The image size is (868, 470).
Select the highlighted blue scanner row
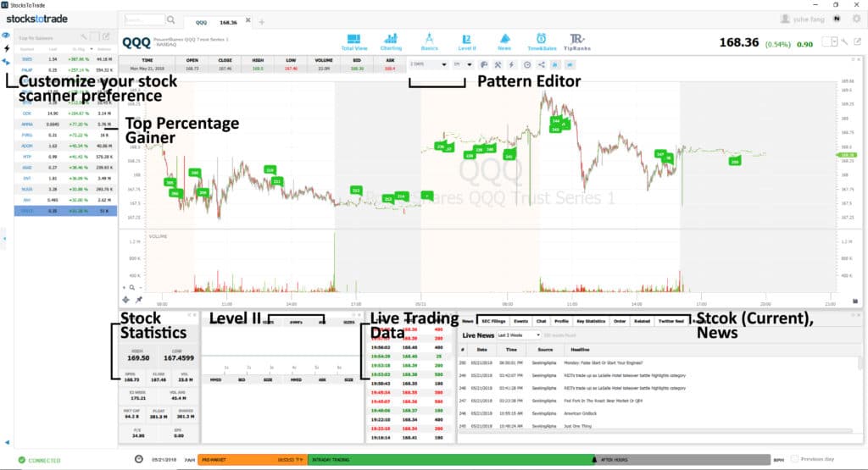65,211
